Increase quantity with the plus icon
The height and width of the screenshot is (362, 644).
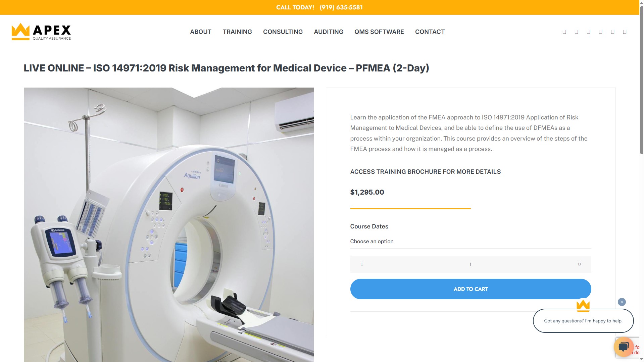pyautogui.click(x=579, y=264)
